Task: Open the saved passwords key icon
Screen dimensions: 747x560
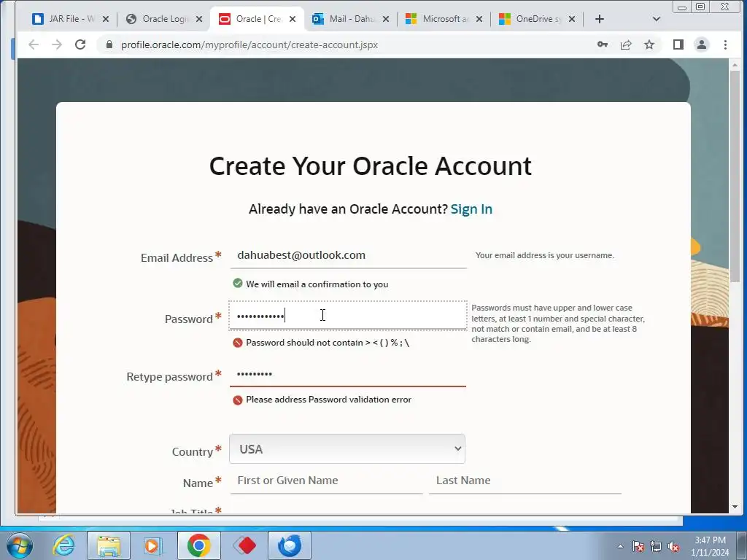Action: pyautogui.click(x=603, y=44)
